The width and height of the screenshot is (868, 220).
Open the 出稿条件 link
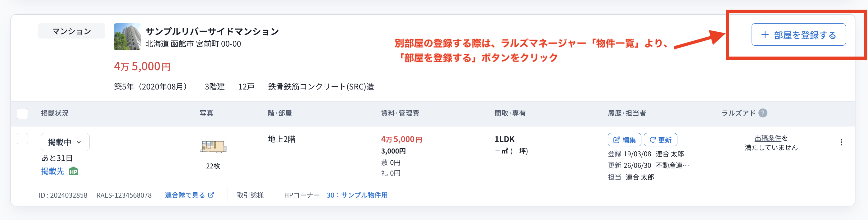768,138
